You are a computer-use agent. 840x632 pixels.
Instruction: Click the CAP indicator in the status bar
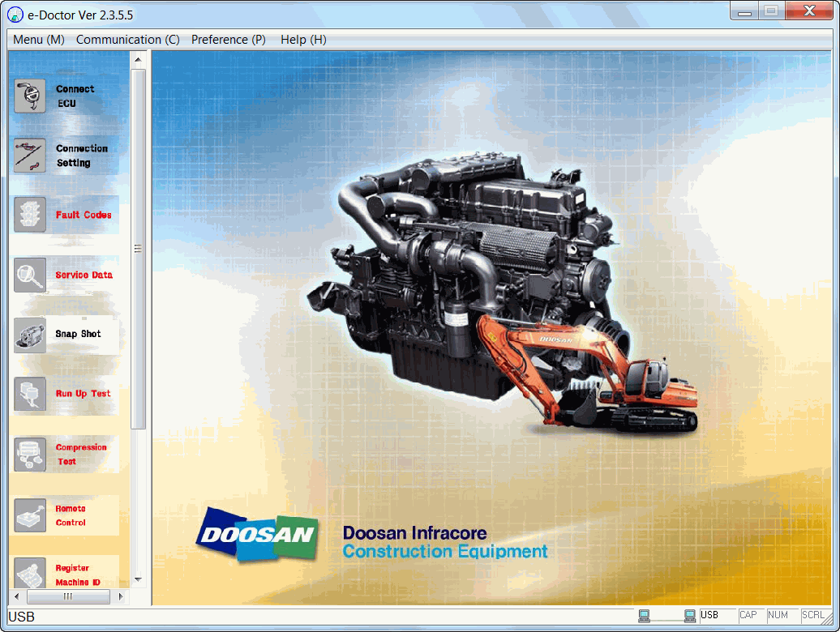pyautogui.click(x=748, y=616)
